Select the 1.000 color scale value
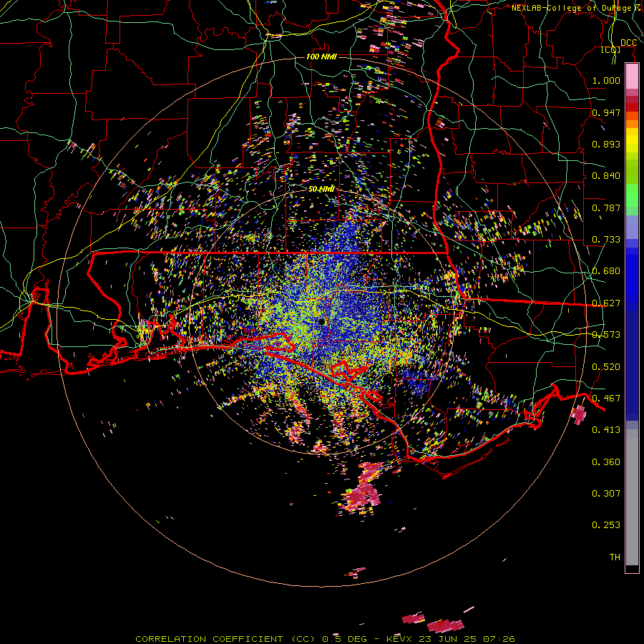This screenshot has width=644, height=644. tap(606, 80)
